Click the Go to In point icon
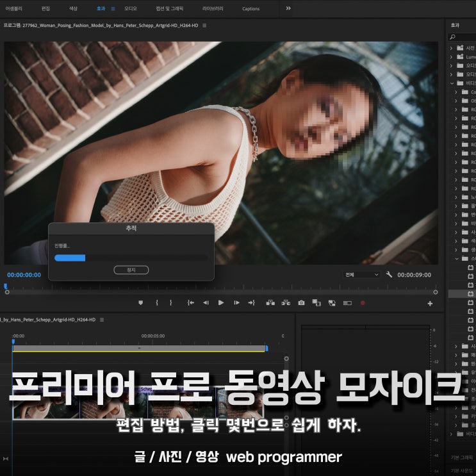Image resolution: width=476 pixels, height=476 pixels. 191,302
